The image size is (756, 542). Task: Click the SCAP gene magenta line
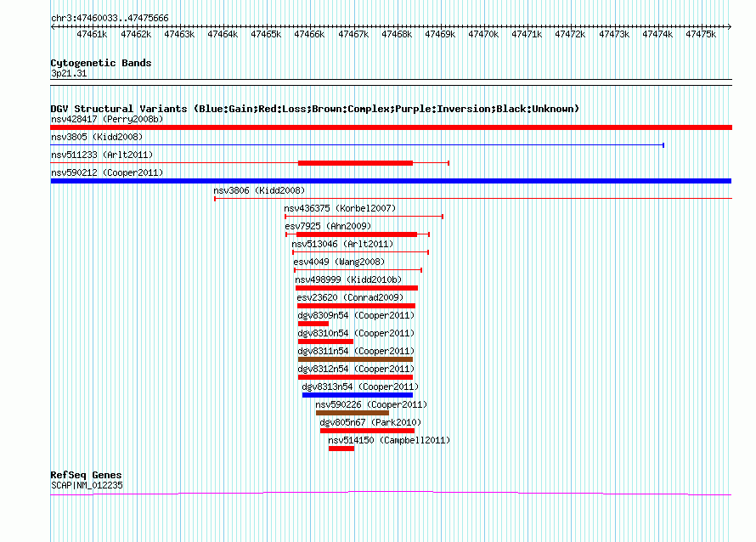pyautogui.click(x=391, y=494)
